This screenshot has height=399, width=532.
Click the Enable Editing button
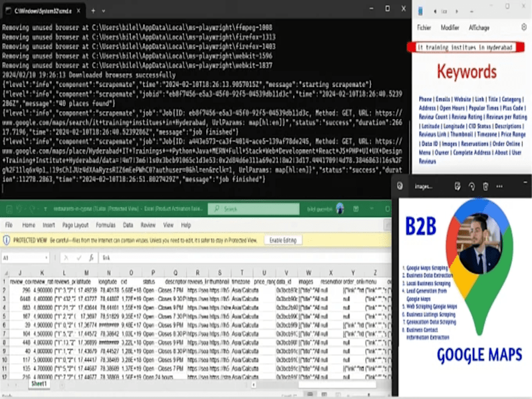pos(283,240)
